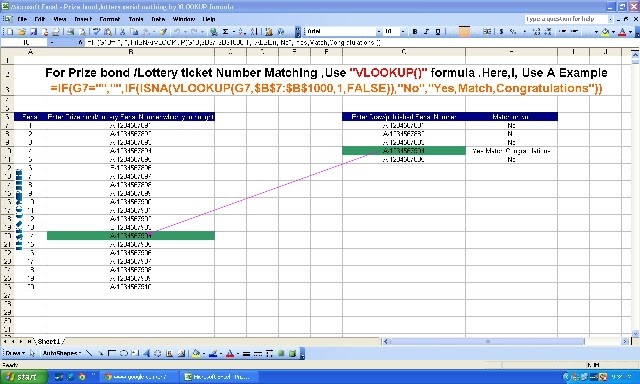This screenshot has width=640, height=384.
Task: Click the Chrome quick launch icon
Action: pyautogui.click(x=82, y=377)
